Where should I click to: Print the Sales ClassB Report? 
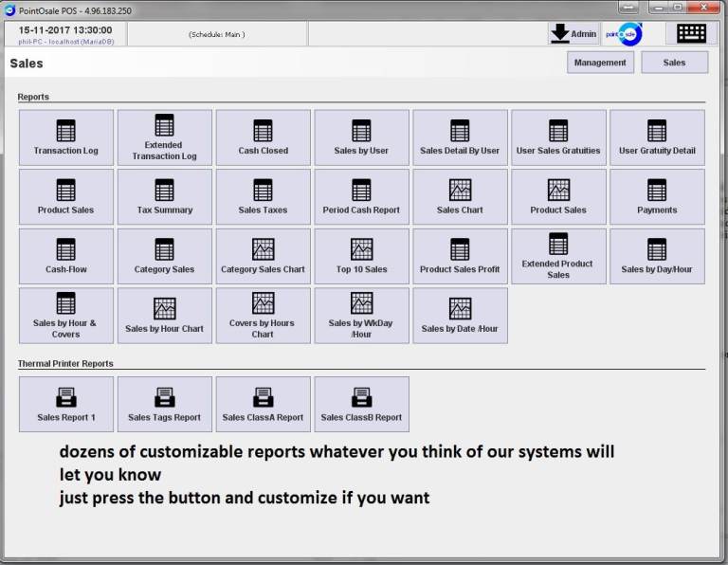point(361,405)
